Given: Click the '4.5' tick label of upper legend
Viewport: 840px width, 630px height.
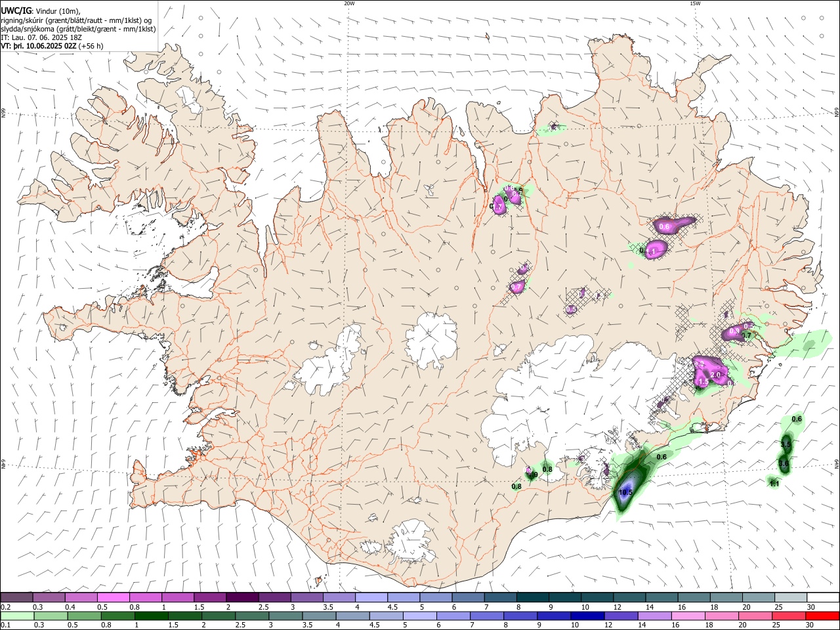Looking at the screenshot, I should click(392, 607).
